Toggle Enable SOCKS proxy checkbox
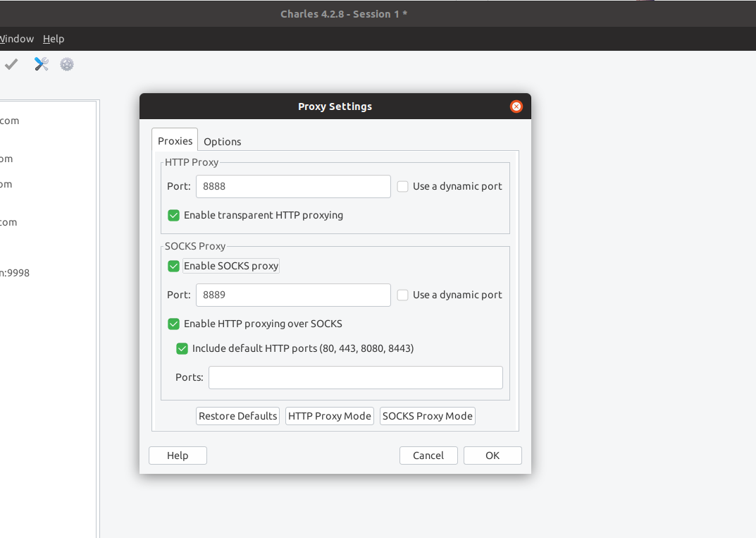 tap(173, 266)
